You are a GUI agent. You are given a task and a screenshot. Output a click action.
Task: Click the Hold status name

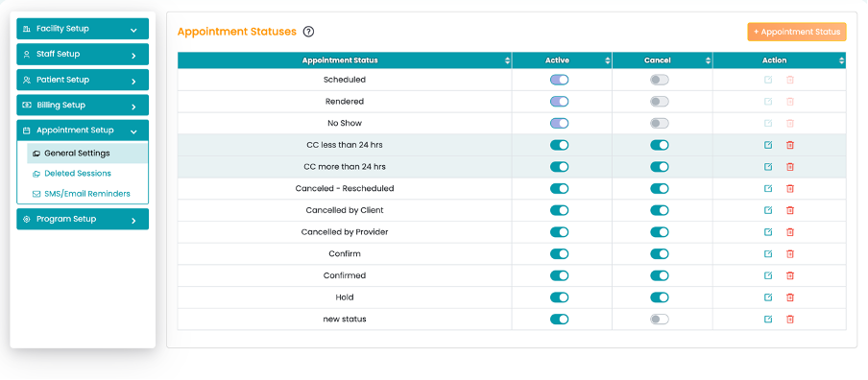coord(345,297)
